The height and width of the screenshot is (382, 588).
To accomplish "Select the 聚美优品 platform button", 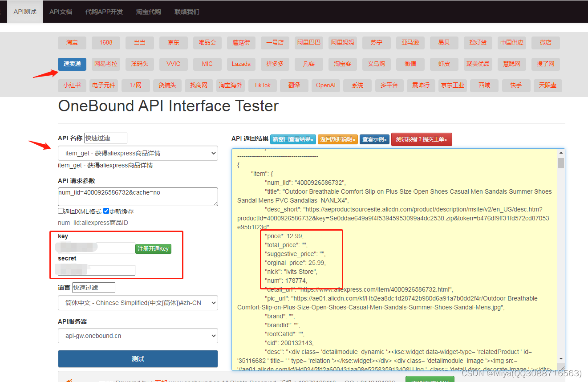I will click(x=478, y=64).
